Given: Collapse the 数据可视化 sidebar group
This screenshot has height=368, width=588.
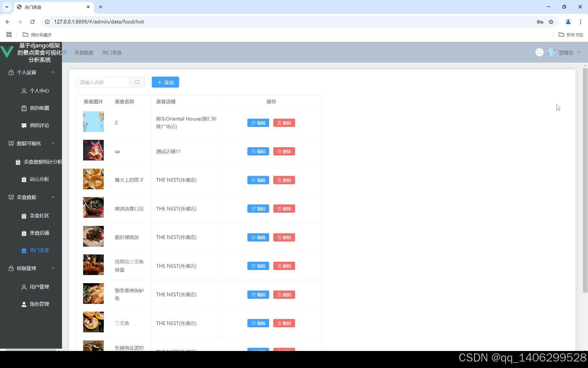Looking at the screenshot, I should (31, 143).
